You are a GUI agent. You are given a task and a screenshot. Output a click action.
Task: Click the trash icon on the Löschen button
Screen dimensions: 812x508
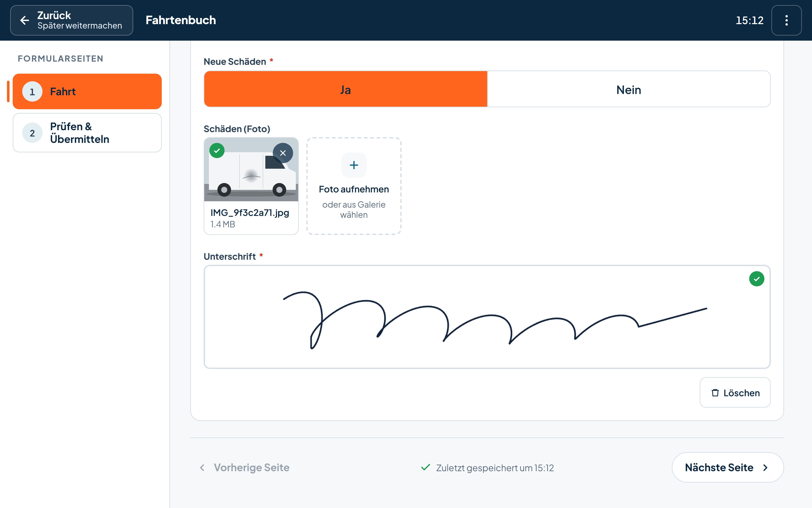click(715, 393)
